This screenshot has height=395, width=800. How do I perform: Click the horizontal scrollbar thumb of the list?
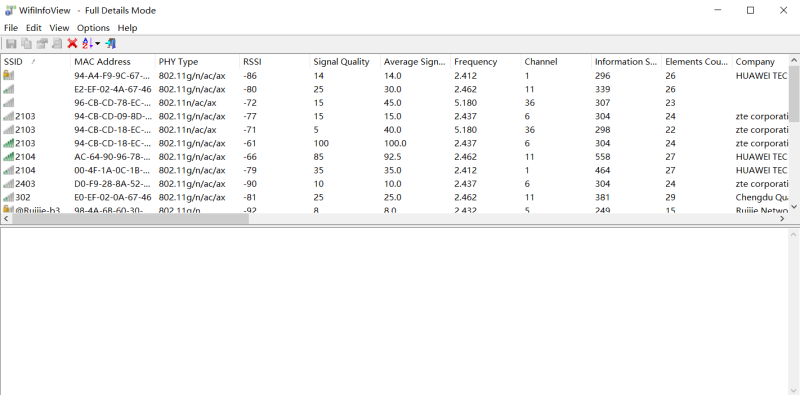[x=130, y=218]
